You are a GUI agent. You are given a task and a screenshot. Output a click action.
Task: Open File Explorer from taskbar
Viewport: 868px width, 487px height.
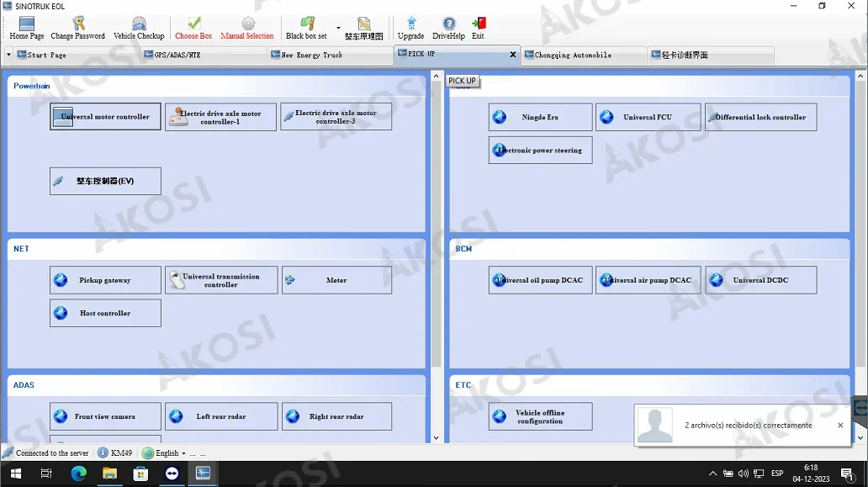click(x=109, y=474)
